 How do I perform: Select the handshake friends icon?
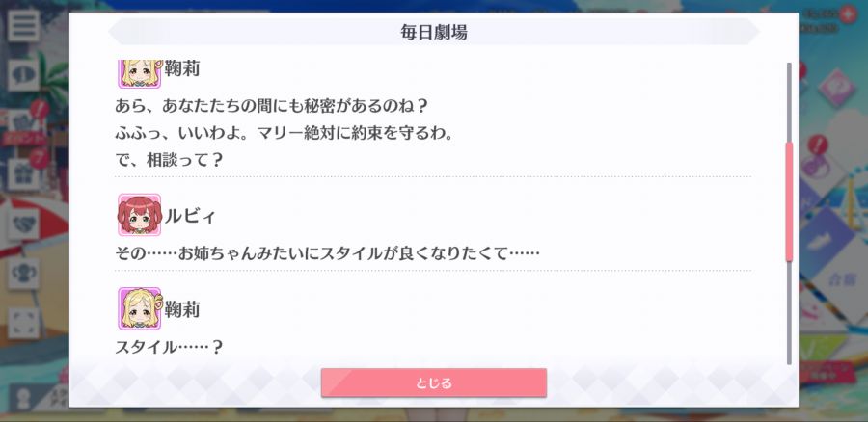coord(24,224)
